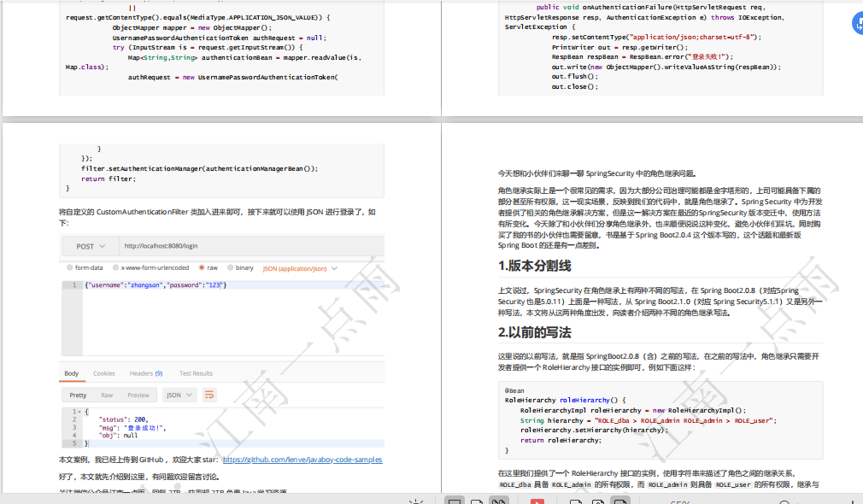Open the JSON response format dropdown
Viewport: 863px width, 504px height.
[x=179, y=395]
